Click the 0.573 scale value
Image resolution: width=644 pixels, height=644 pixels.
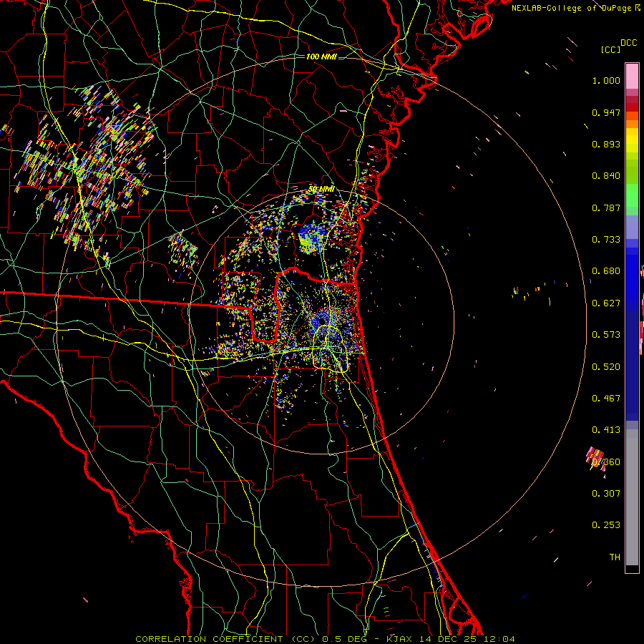(x=606, y=335)
